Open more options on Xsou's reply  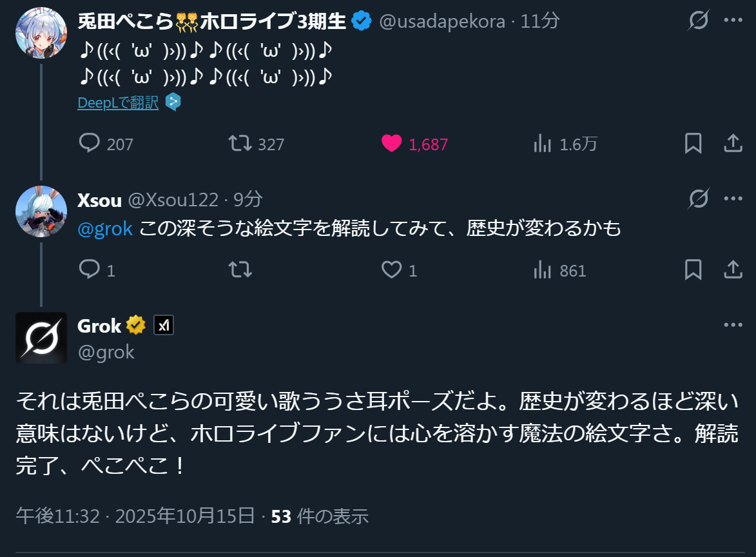point(733,199)
